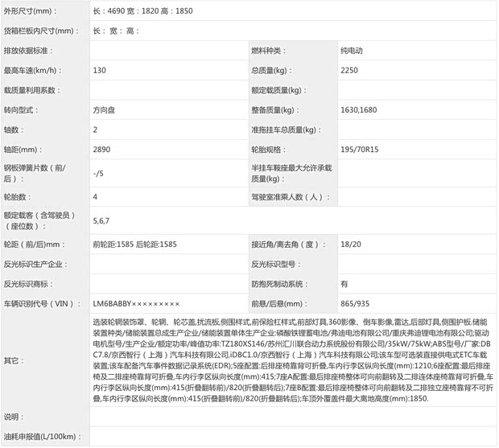Image resolution: width=499 pixels, height=448 pixels.
Task: Click the 最高车速 value 130
Action: (x=100, y=70)
